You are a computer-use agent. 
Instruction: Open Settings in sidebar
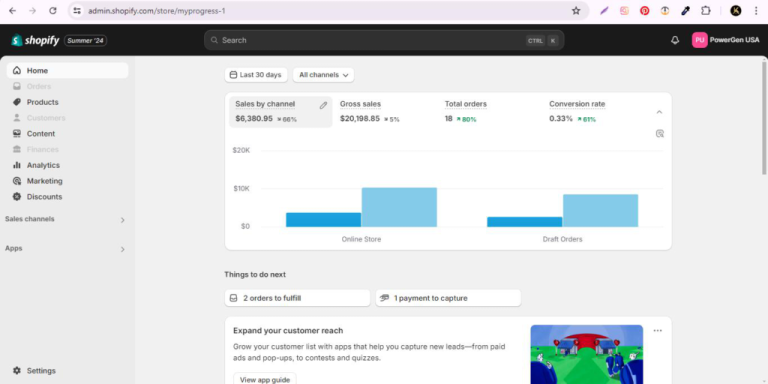tap(68, 371)
